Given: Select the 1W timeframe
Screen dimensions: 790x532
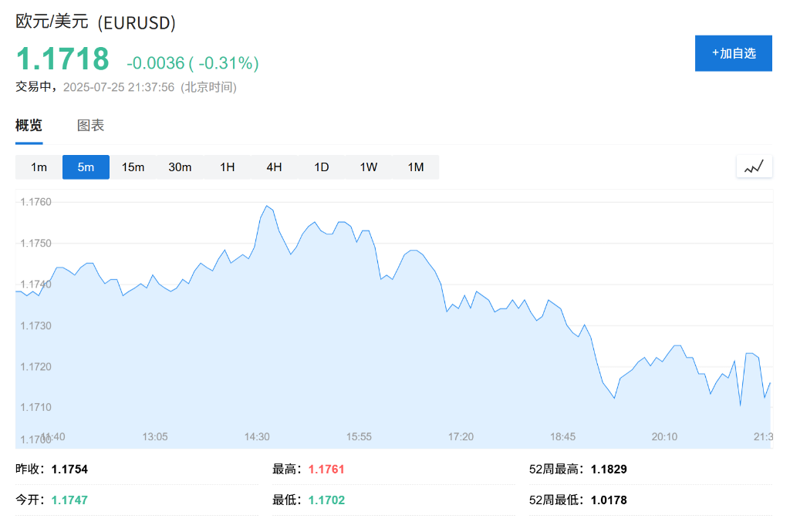Looking at the screenshot, I should tap(368, 167).
